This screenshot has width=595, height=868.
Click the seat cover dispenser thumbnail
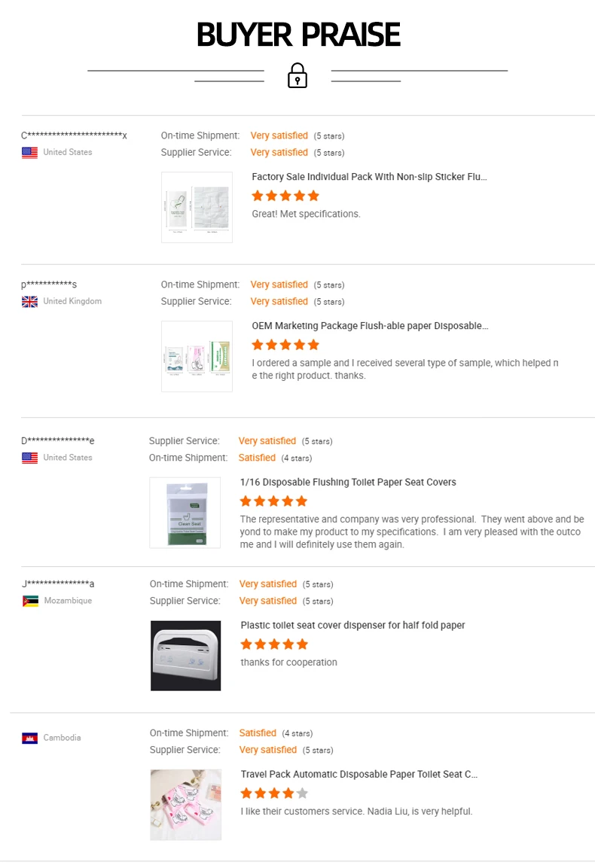coord(186,656)
